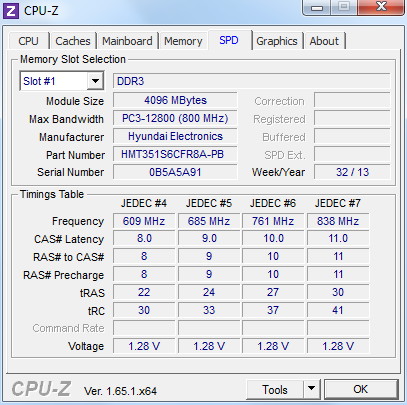Select part number HMT351S6CFR8A-PB
This screenshot has height=405, width=407.
pos(175,154)
